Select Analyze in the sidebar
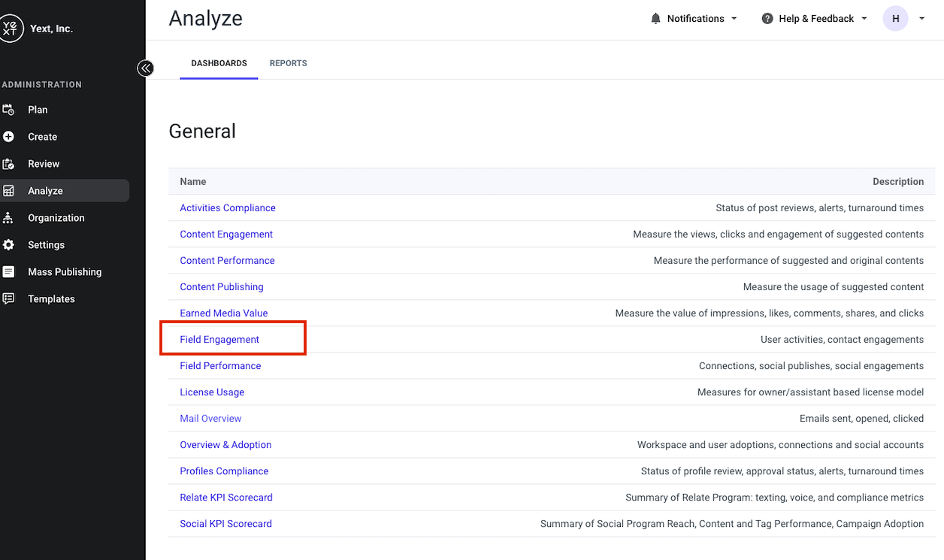The width and height of the screenshot is (944, 560). coord(65,191)
